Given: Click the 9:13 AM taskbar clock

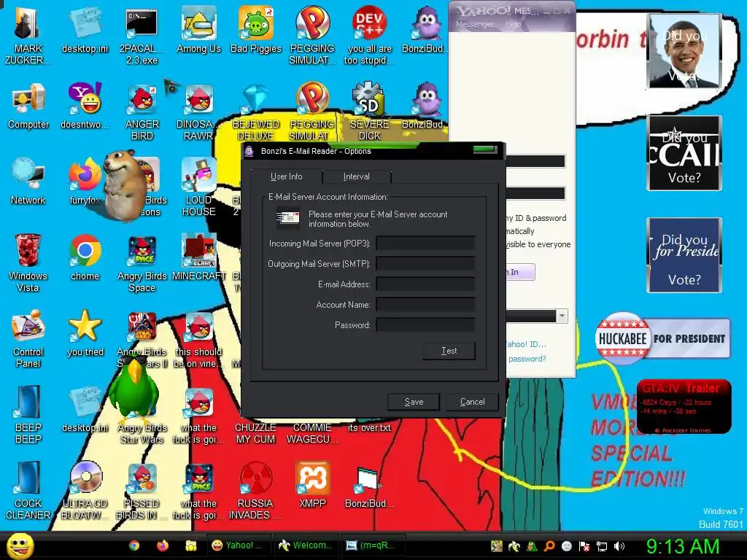Looking at the screenshot, I should click(x=683, y=546).
